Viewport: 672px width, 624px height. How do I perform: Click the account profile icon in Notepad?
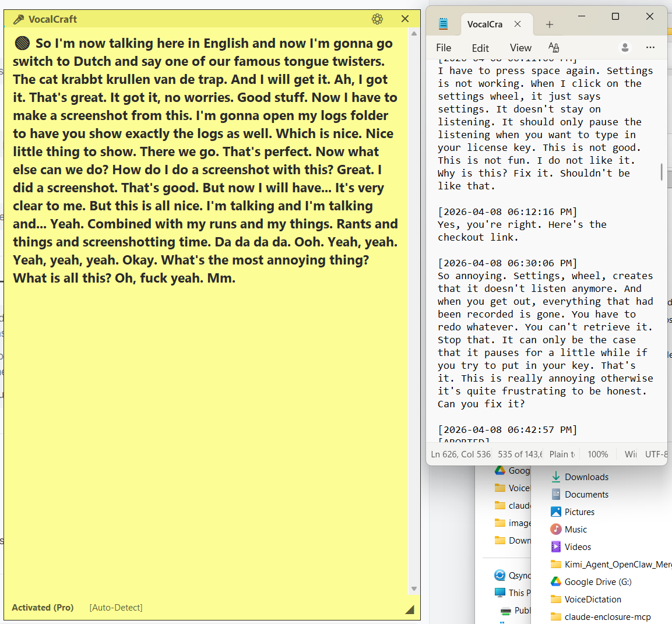click(625, 47)
